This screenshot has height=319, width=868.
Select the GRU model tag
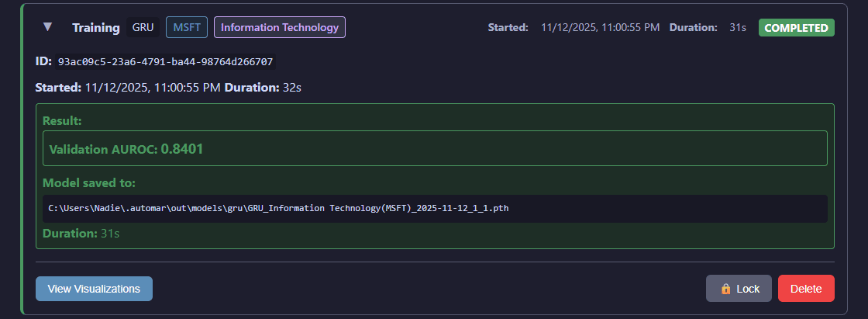tap(143, 27)
